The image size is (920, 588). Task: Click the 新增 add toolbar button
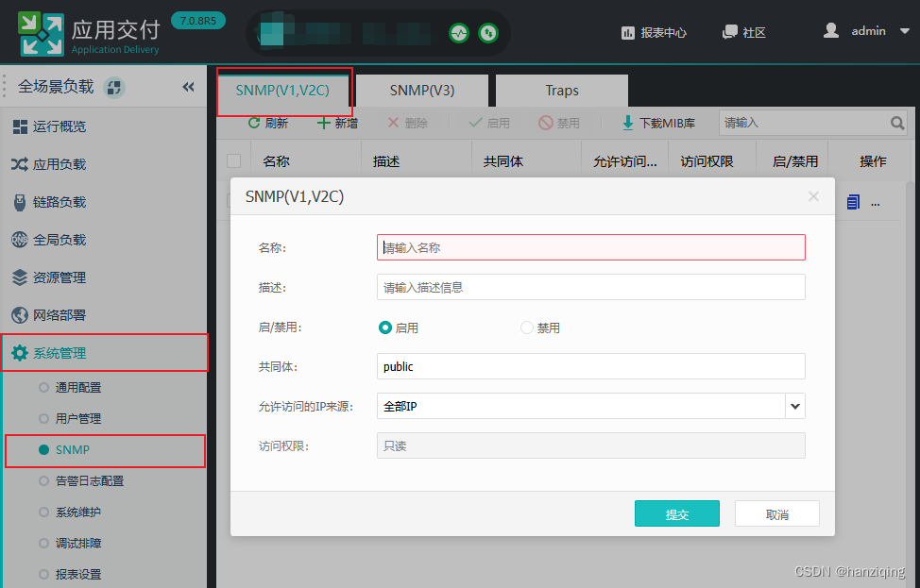pyautogui.click(x=337, y=123)
